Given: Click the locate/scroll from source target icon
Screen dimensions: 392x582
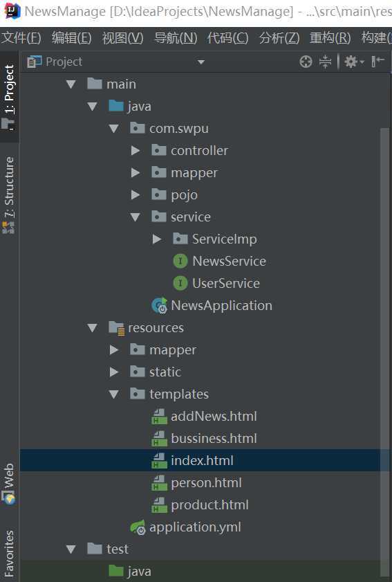Looking at the screenshot, I should coord(306,62).
